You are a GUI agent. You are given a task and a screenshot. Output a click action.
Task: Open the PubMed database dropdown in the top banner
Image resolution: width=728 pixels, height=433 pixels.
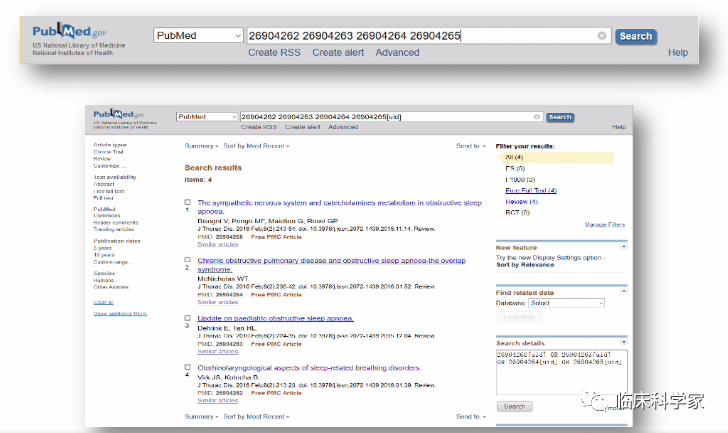pos(198,35)
